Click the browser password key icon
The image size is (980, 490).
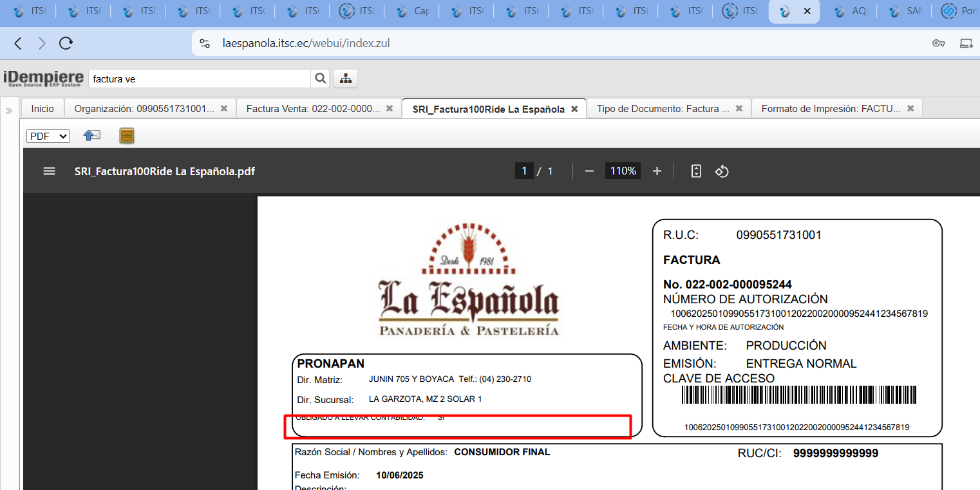(x=938, y=43)
